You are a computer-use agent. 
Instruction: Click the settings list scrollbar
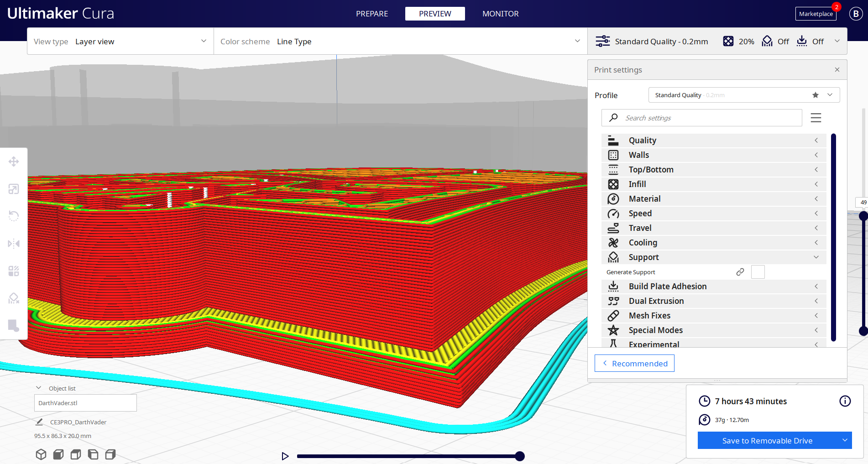pos(833,237)
